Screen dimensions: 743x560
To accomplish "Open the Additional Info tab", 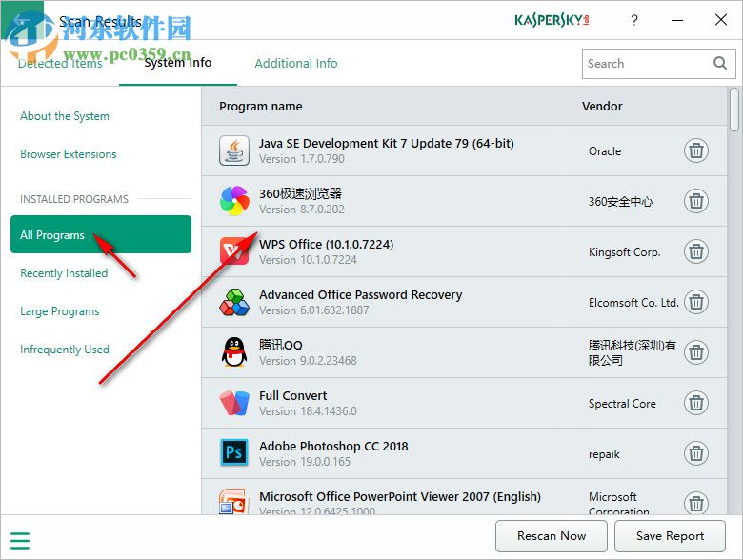I will [296, 63].
